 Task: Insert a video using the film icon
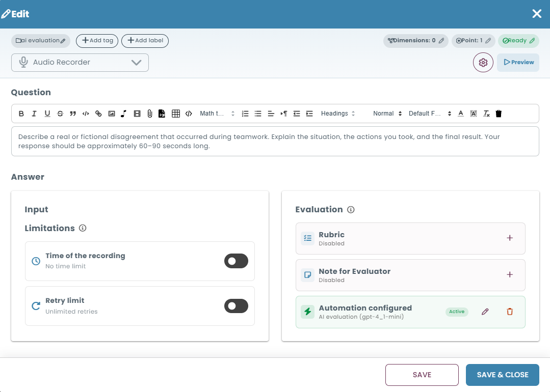[137, 114]
